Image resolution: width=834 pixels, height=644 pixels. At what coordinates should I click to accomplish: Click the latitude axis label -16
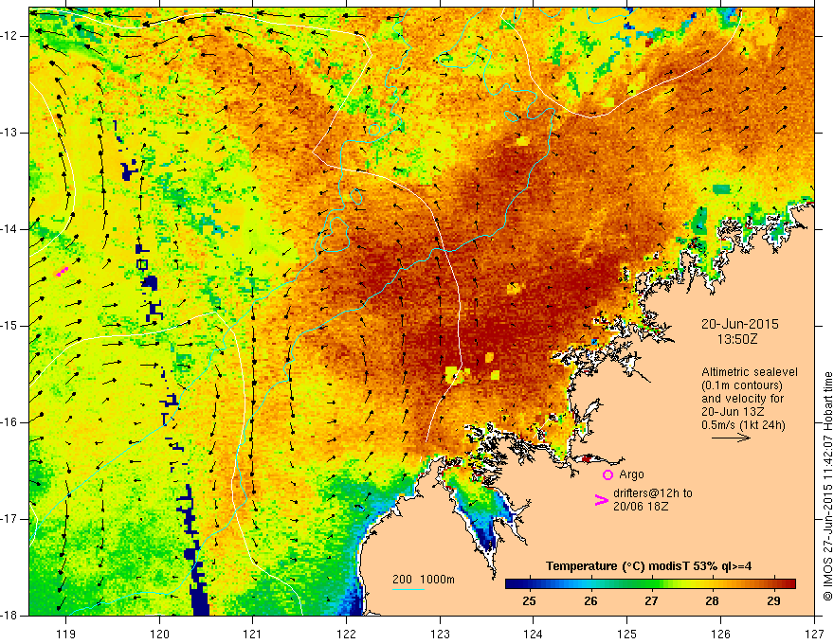coord(10,423)
